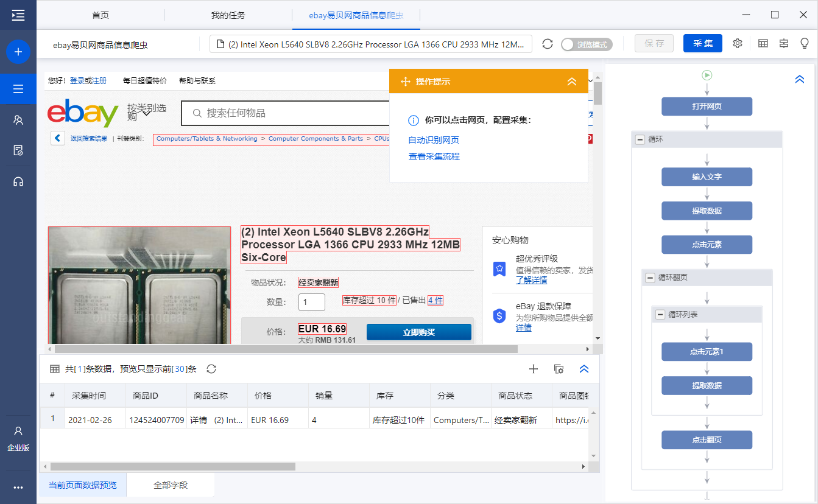Click the 立即购买 button
This screenshot has height=504, width=818.
tap(419, 332)
